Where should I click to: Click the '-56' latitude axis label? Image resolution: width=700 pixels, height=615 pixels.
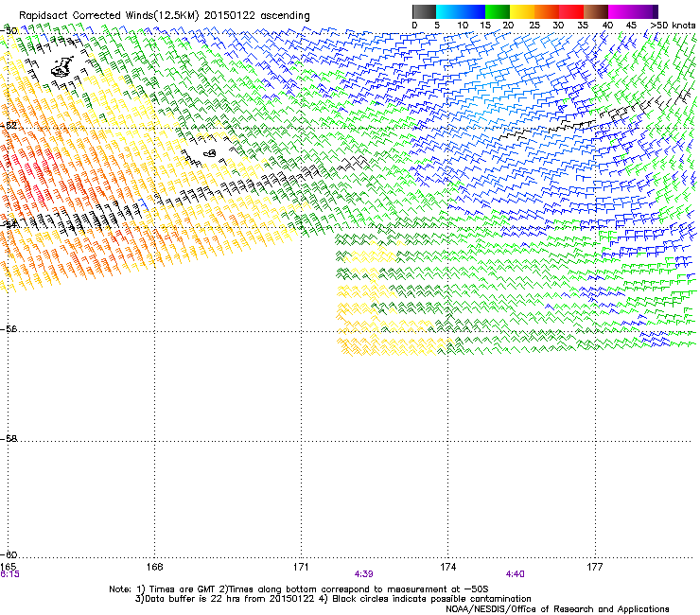pos(9,329)
